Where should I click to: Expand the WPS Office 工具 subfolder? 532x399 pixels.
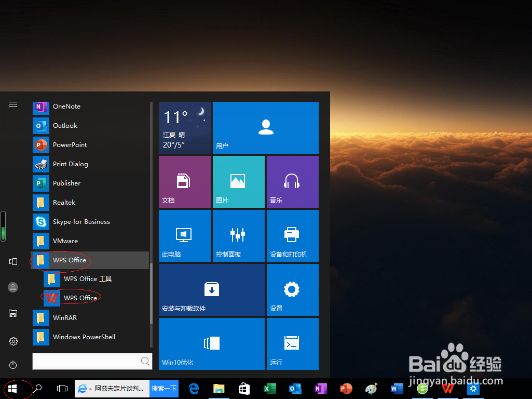[x=96, y=279]
